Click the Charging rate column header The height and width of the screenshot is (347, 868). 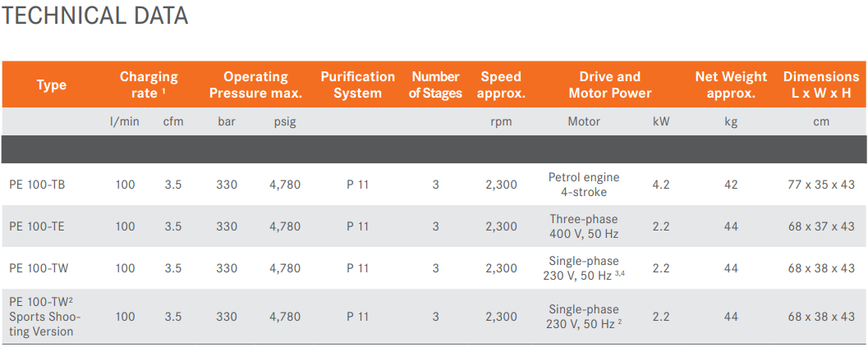click(149, 84)
